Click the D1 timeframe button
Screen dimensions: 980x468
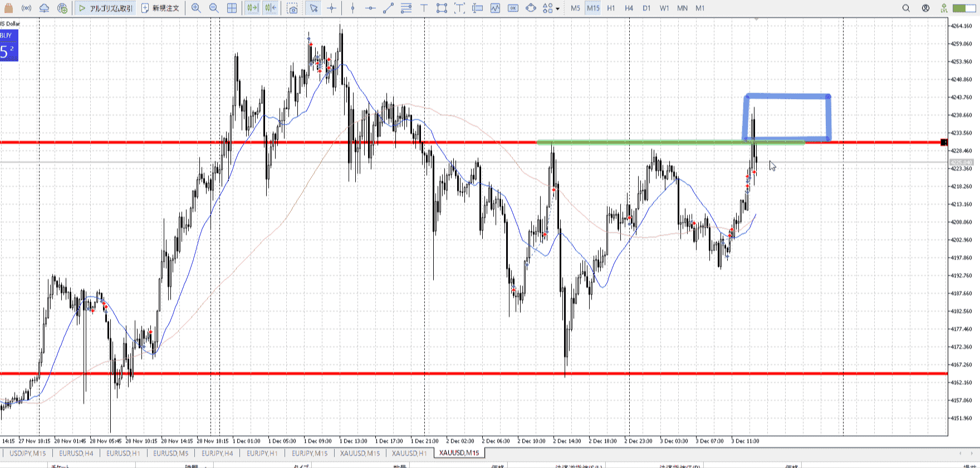(x=646, y=8)
